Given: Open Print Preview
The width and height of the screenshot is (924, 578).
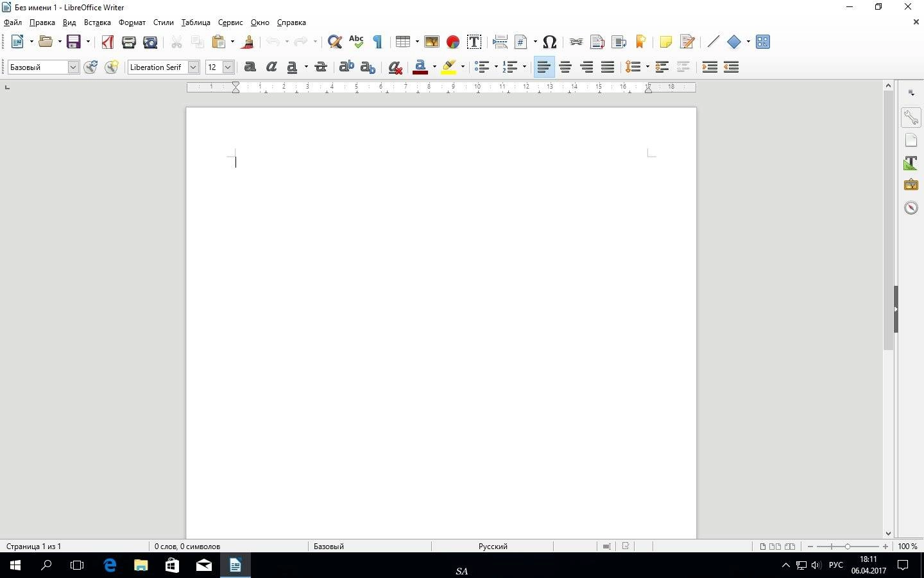Looking at the screenshot, I should point(150,42).
